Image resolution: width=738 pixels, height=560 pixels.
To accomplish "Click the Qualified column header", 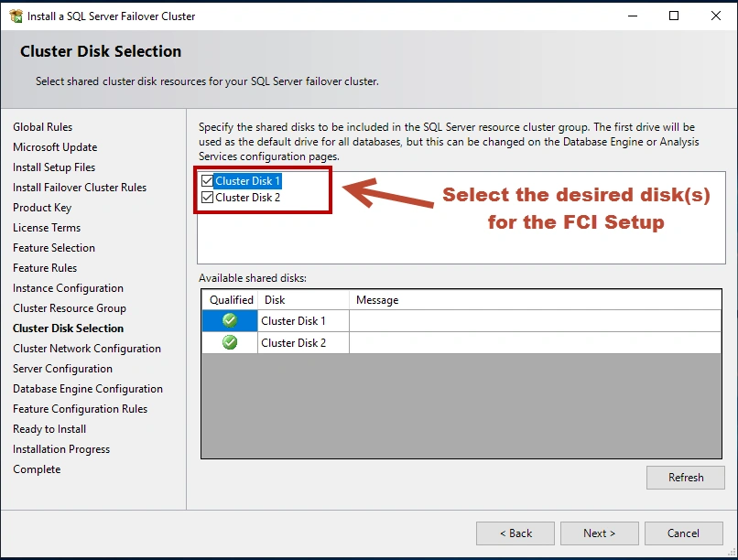I will click(x=231, y=300).
